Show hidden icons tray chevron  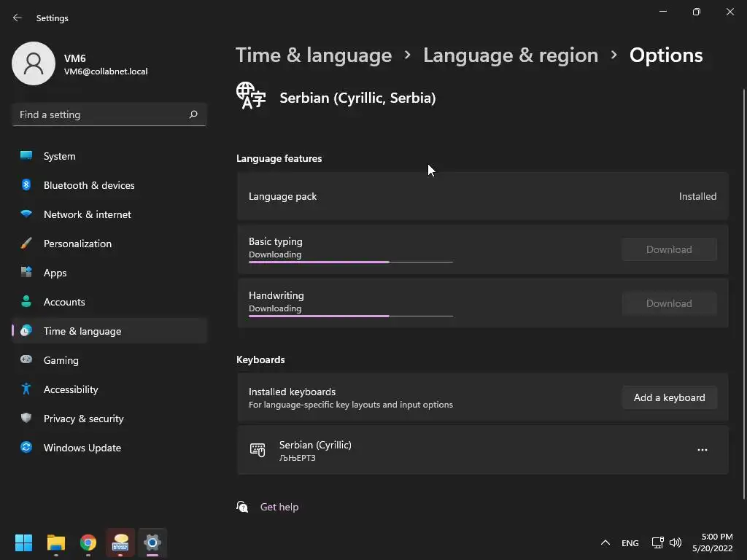click(605, 542)
